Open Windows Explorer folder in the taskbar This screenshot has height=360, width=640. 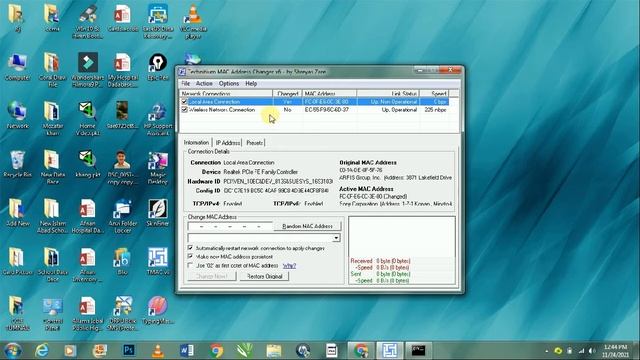click(x=273, y=350)
